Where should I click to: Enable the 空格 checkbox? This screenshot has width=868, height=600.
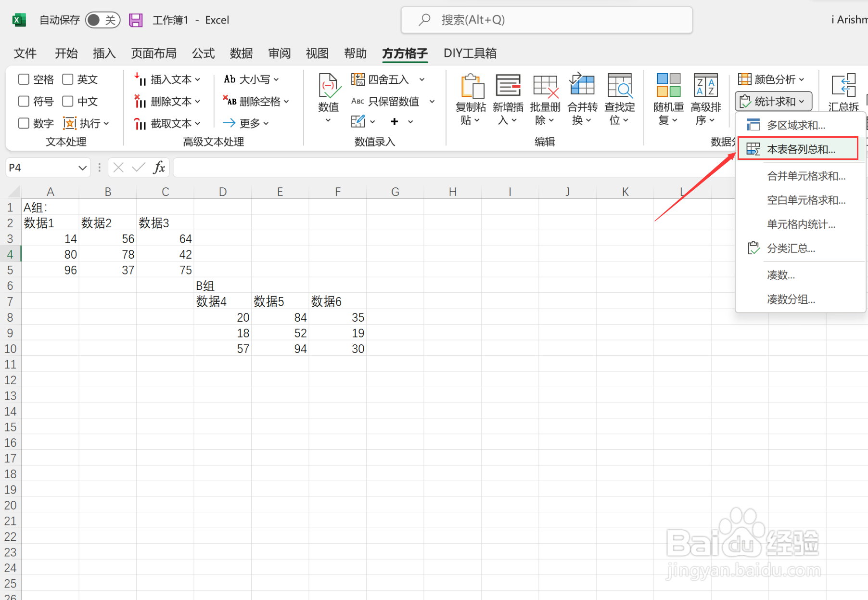(24, 79)
